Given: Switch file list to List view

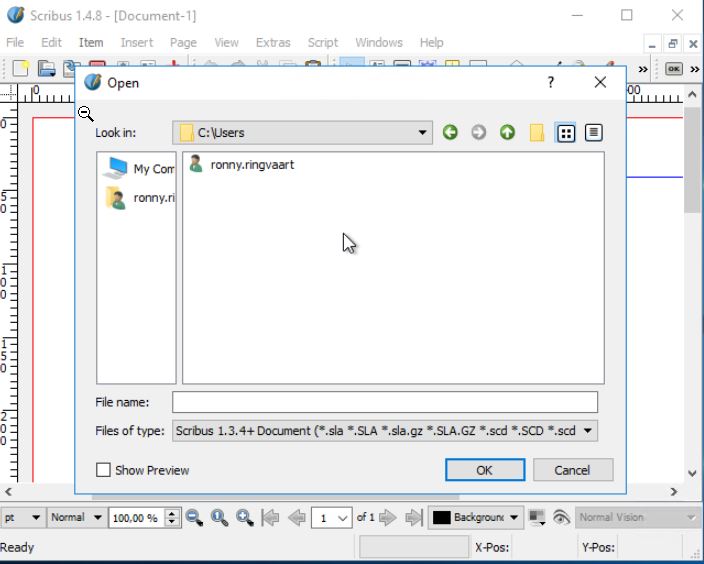Looking at the screenshot, I should pos(566,132).
